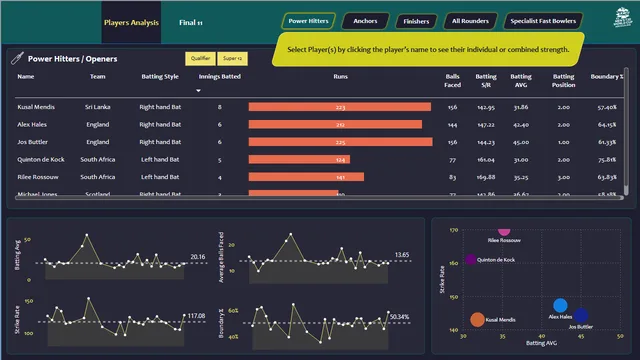Screen dimensions: 640x360
Task: Click the tournament logo in the top right corner
Action: 622,18
